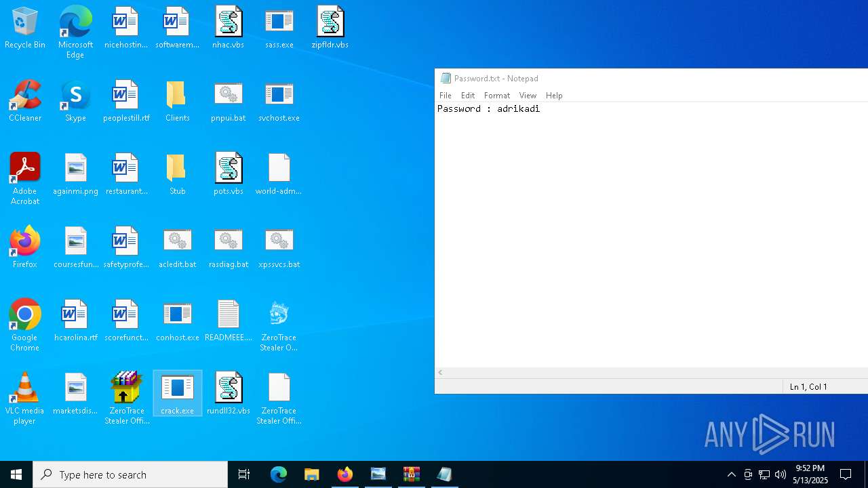
Task: Select the marketsdis... image file
Action: click(x=75, y=394)
